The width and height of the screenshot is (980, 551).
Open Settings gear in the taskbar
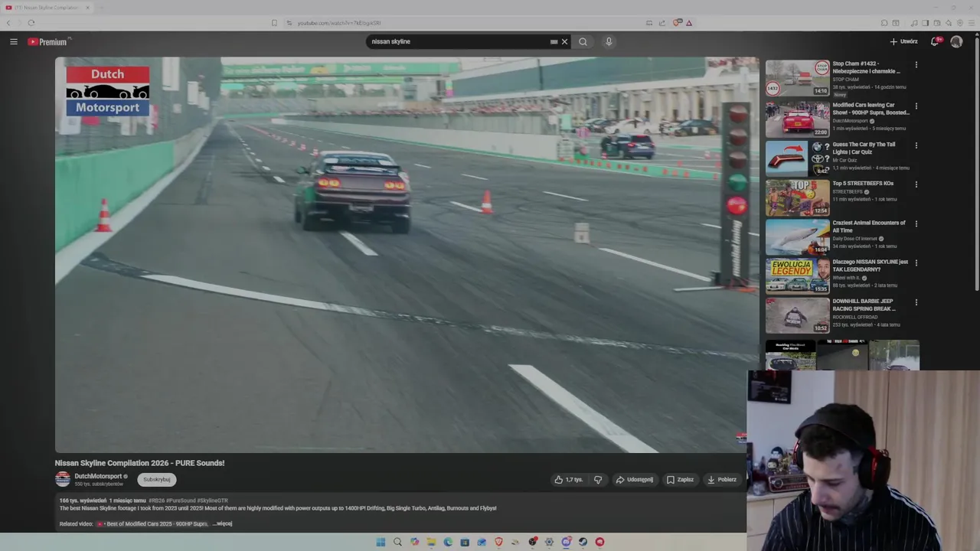tap(549, 542)
